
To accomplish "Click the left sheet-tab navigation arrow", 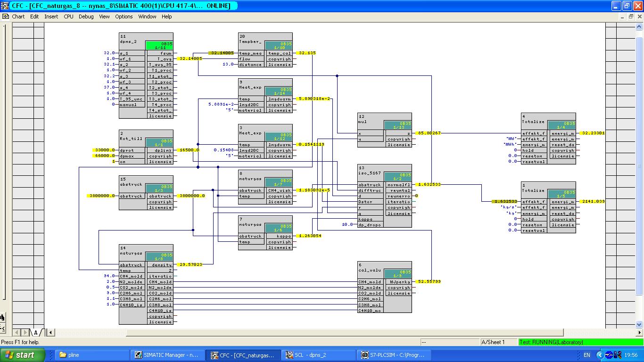I will click(17, 332).
